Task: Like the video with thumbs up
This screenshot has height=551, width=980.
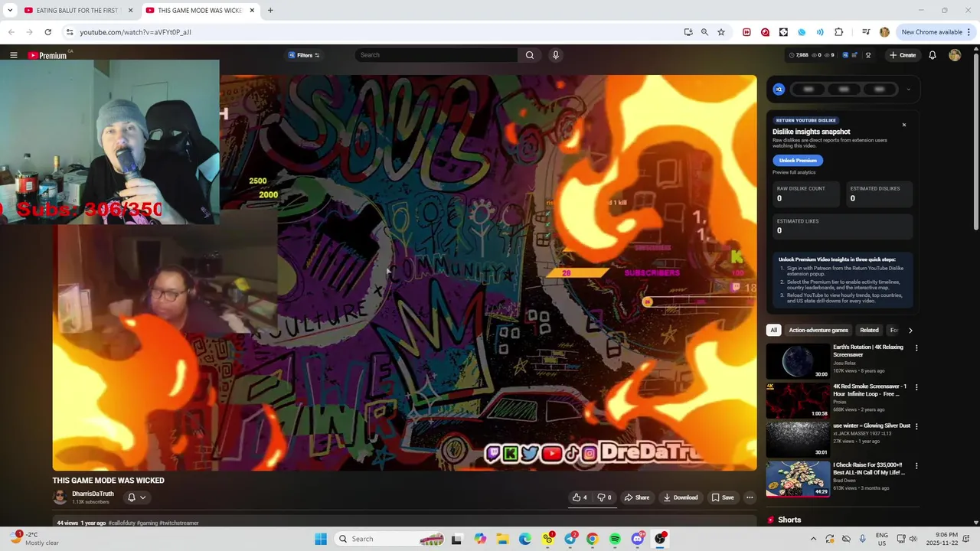Action: 580,497
